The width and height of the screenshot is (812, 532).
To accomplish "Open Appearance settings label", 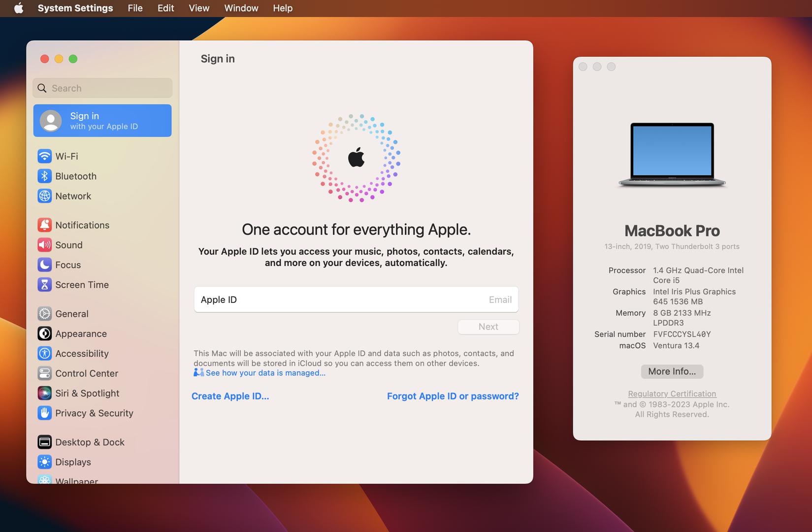I will [x=81, y=333].
